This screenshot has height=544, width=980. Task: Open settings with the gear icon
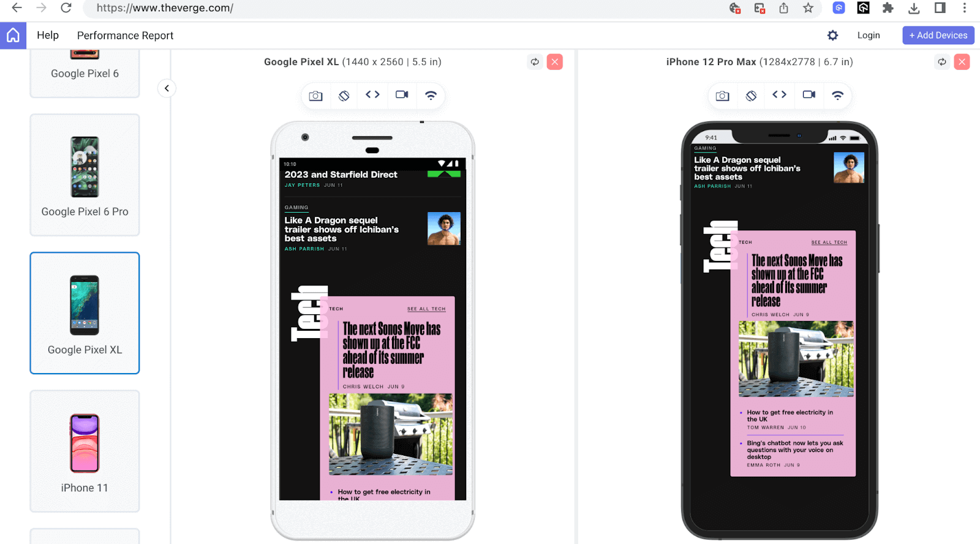pos(832,36)
